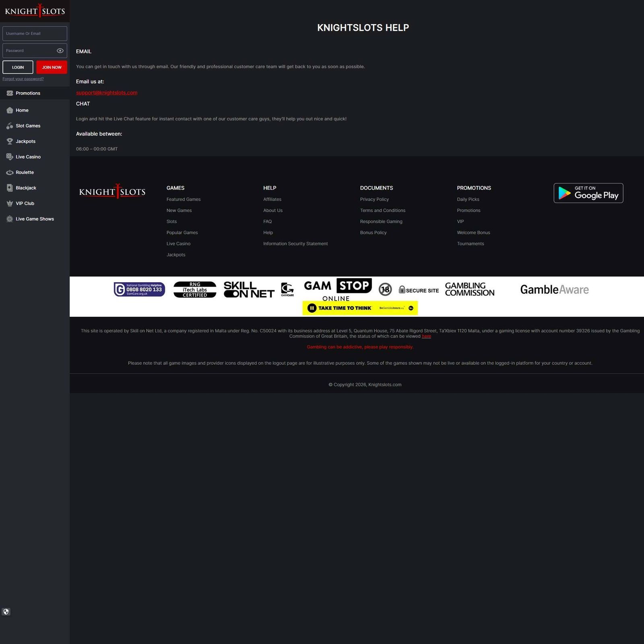Open Daily Picks footer link

pos(468,199)
